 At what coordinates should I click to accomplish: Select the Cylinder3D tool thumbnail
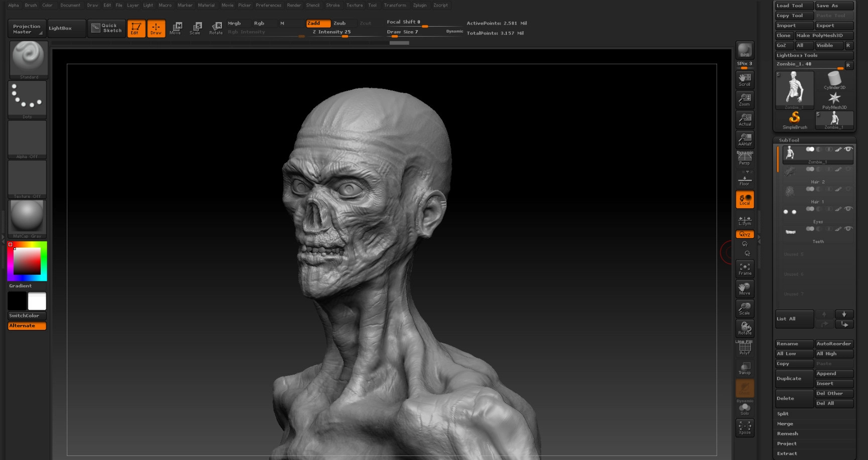tap(834, 80)
